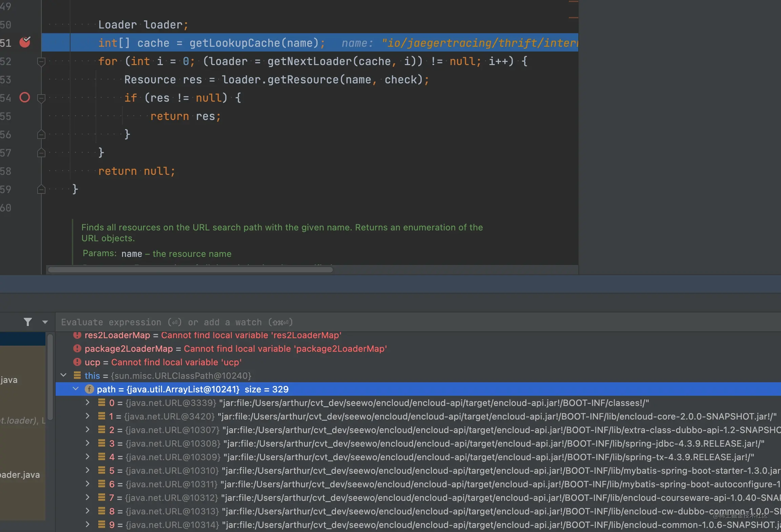The image size is (781, 532).
Task: Click the red circle breakpoint icon on line 54
Action: pyautogui.click(x=24, y=97)
